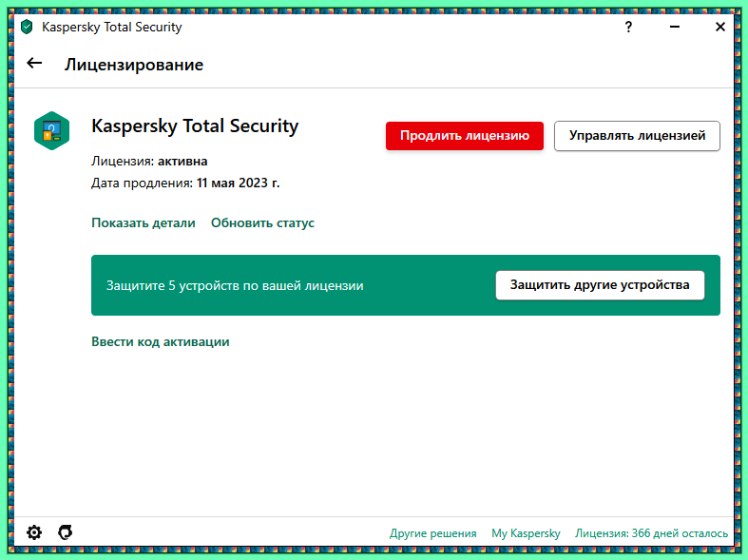Click the Kaspersky Total Security product title
Viewport: 748px width, 560px height.
tap(195, 126)
